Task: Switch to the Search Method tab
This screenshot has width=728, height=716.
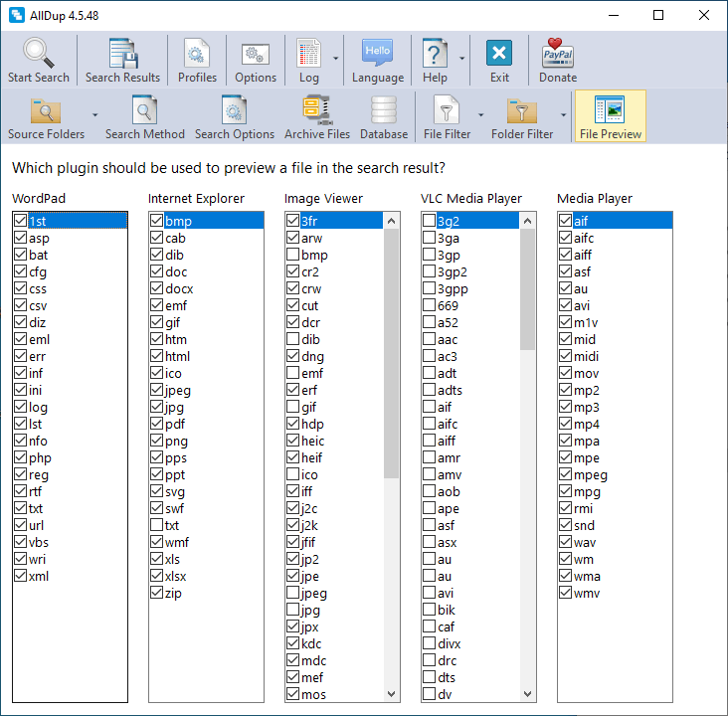Action: 145,117
